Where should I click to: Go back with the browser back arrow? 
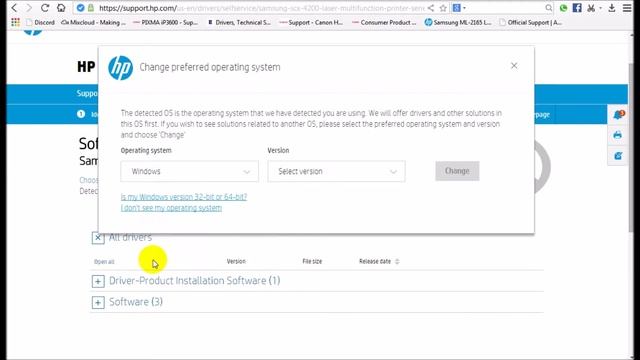coord(14,8)
